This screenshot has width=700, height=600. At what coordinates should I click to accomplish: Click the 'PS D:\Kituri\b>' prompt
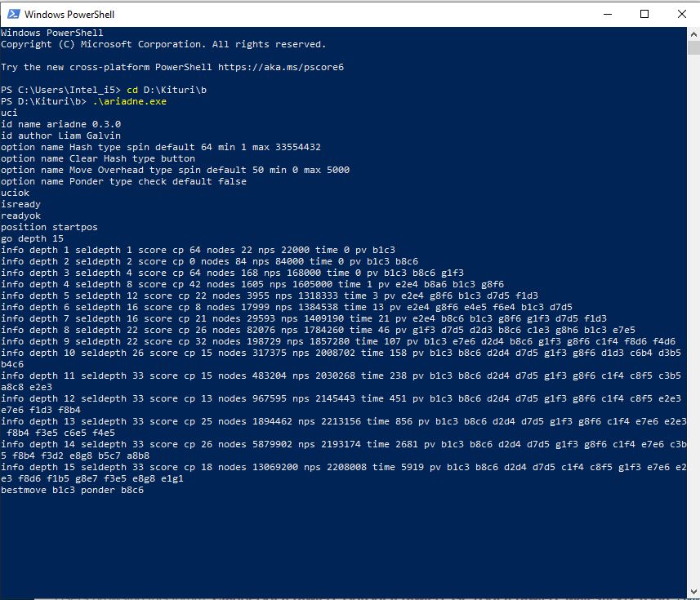44,101
